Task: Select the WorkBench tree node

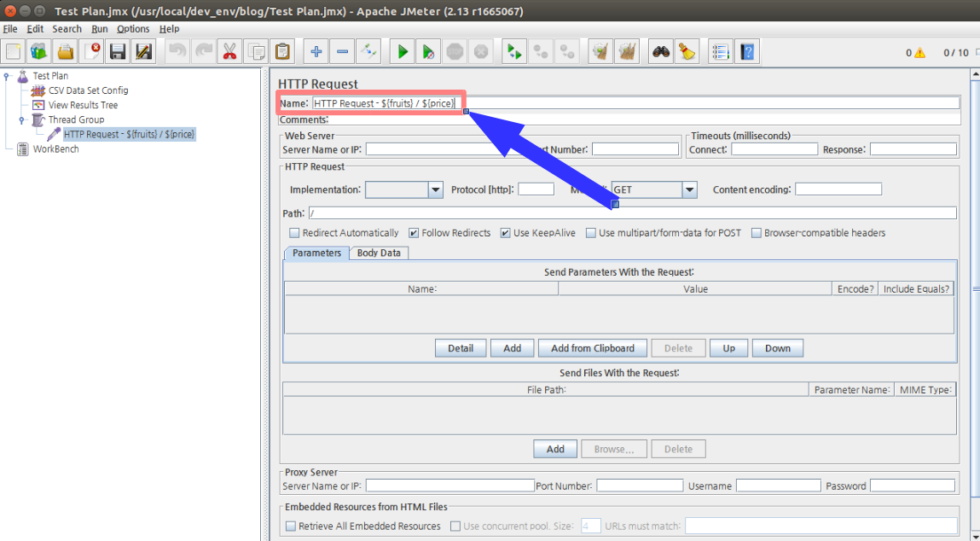Action: coord(55,148)
